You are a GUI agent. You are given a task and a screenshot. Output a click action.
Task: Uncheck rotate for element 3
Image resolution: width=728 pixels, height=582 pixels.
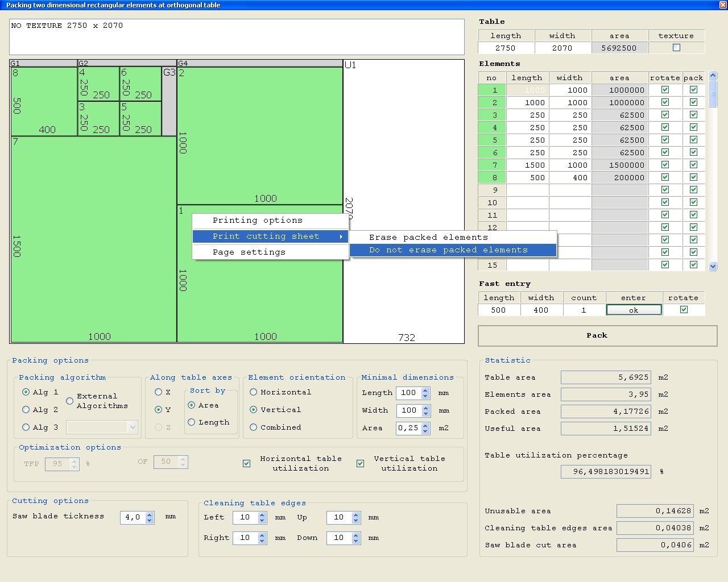pyautogui.click(x=665, y=115)
